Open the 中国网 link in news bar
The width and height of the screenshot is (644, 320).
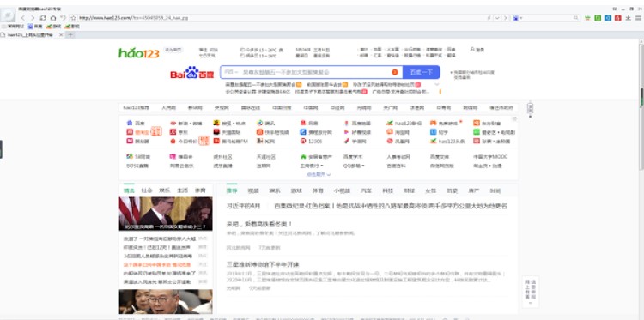coord(311,108)
